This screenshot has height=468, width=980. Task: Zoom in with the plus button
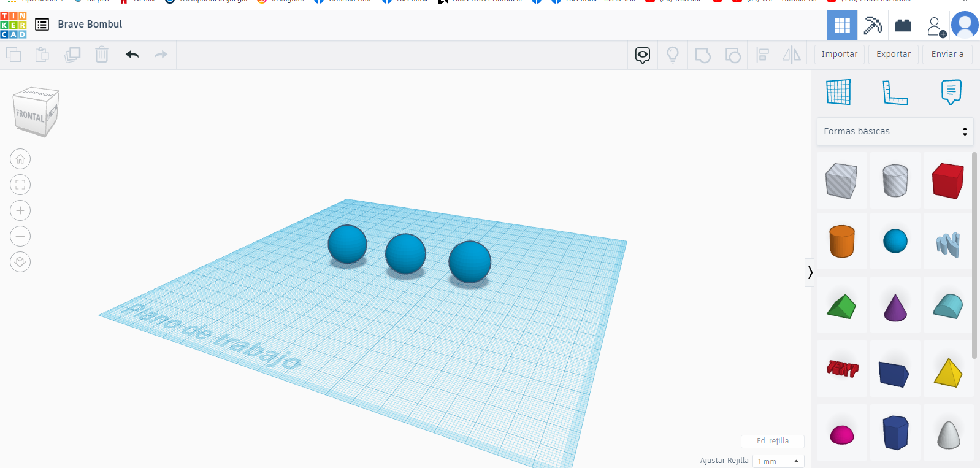pyautogui.click(x=20, y=210)
